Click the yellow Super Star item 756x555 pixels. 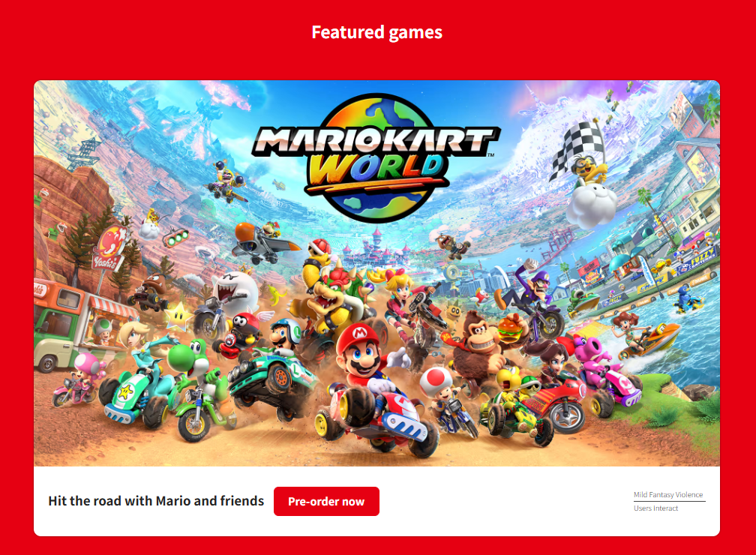179,315
